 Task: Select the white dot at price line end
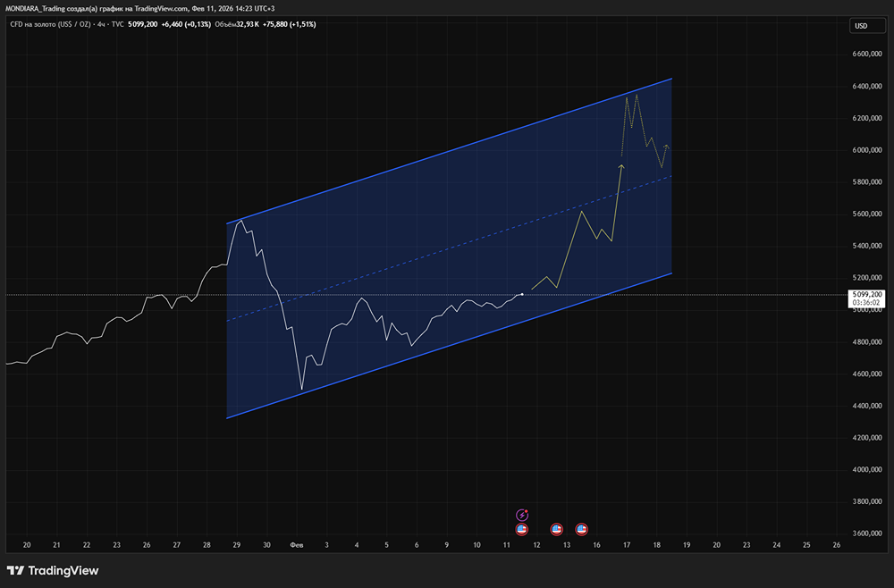522,294
